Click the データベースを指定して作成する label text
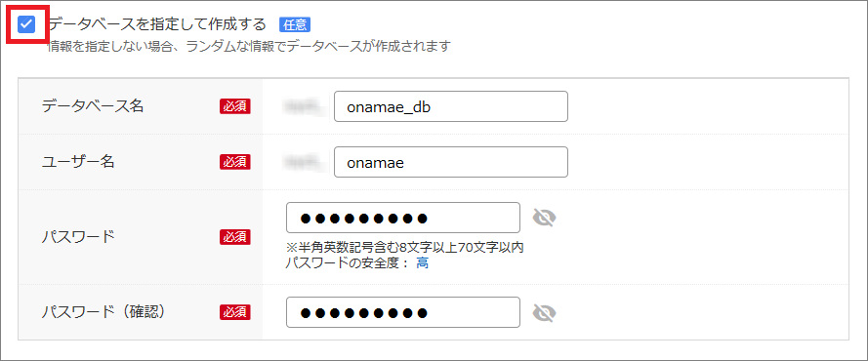868x361 pixels. (x=158, y=24)
